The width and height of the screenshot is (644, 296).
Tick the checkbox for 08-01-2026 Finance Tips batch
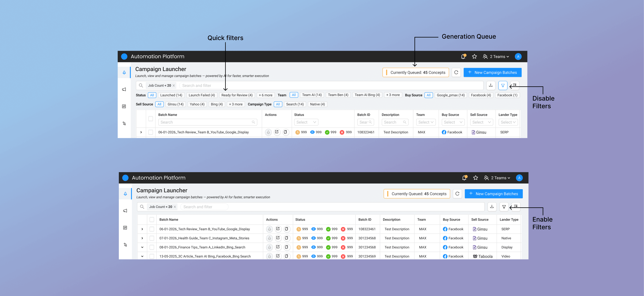click(152, 247)
